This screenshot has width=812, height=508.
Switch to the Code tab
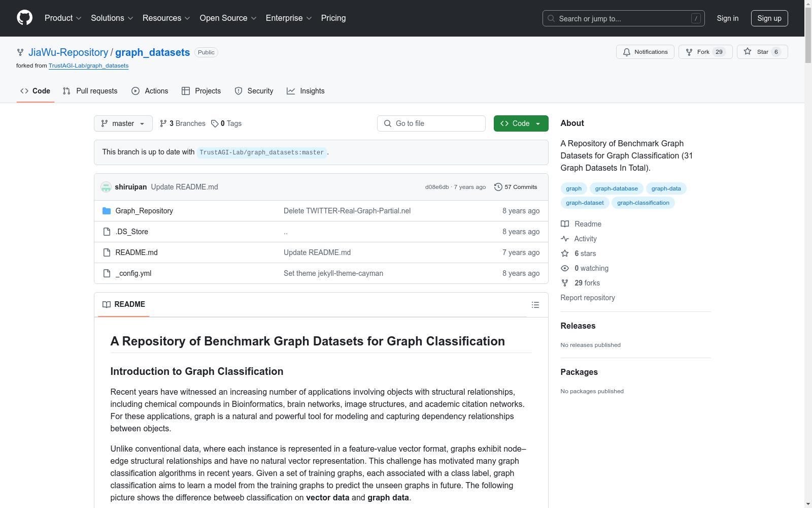pyautogui.click(x=36, y=91)
